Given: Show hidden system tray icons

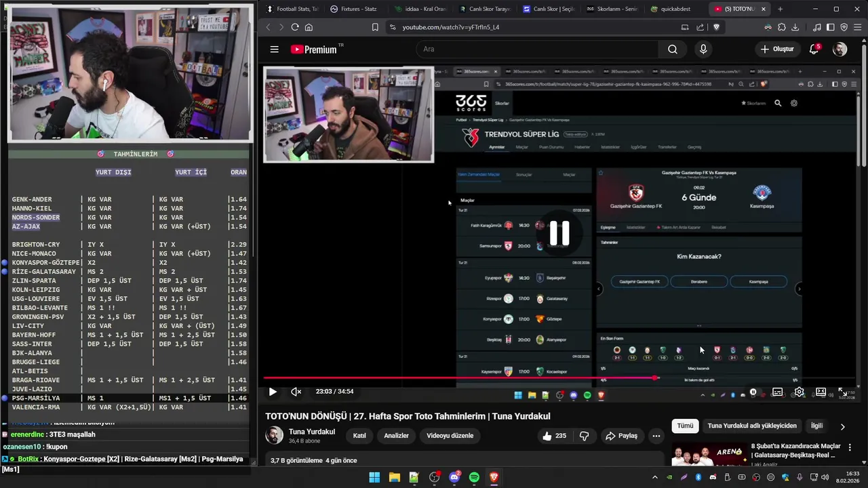Looking at the screenshot, I should click(654, 478).
